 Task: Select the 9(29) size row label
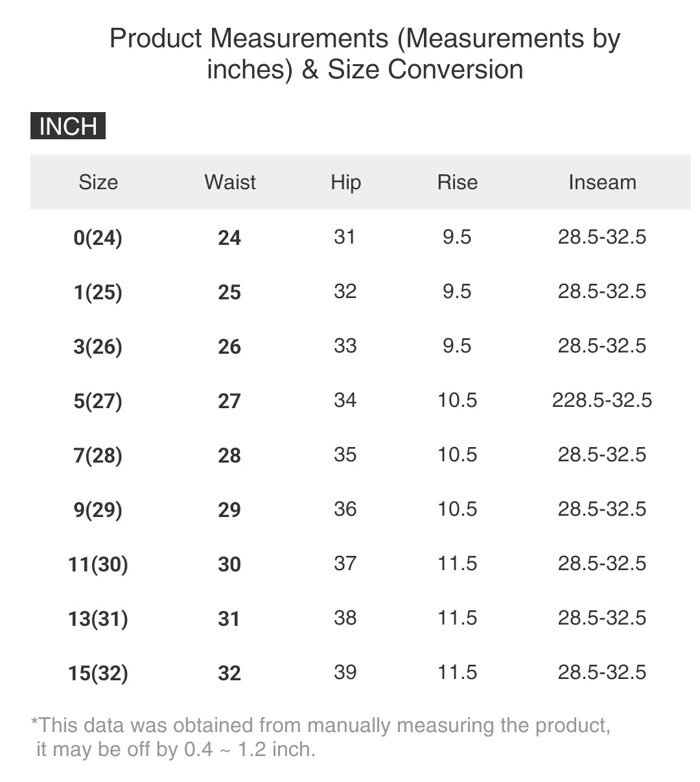coord(98,510)
